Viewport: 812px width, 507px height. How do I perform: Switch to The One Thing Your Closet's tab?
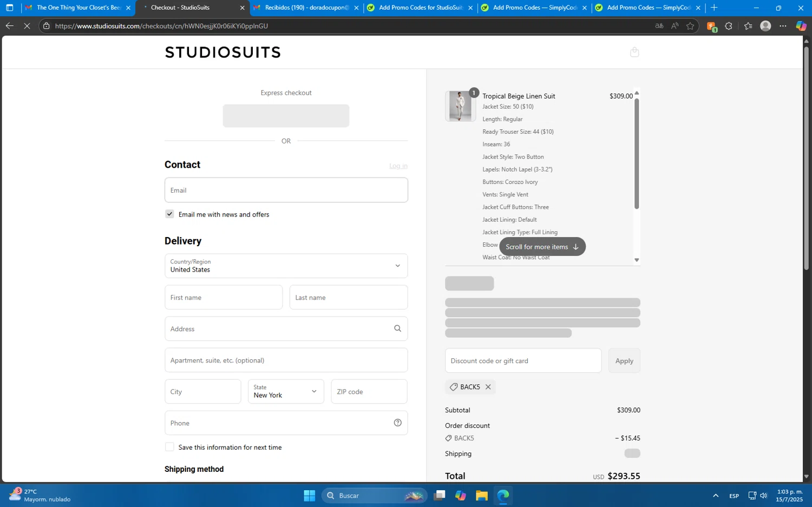pyautogui.click(x=78, y=8)
